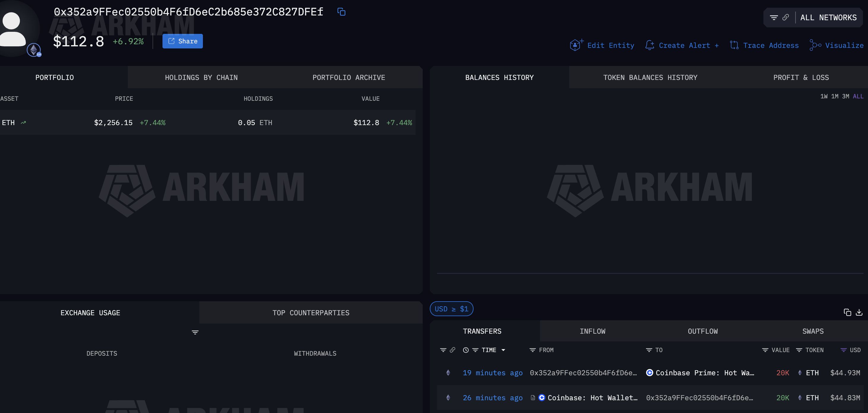Select the ALL time range
868x413 pixels.
(858, 97)
